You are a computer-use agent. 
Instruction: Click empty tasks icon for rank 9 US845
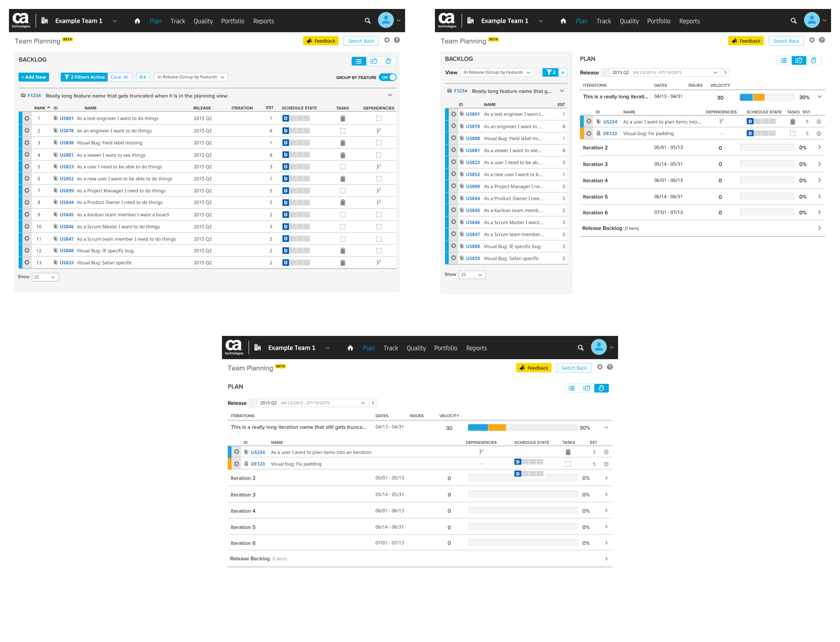343,215
